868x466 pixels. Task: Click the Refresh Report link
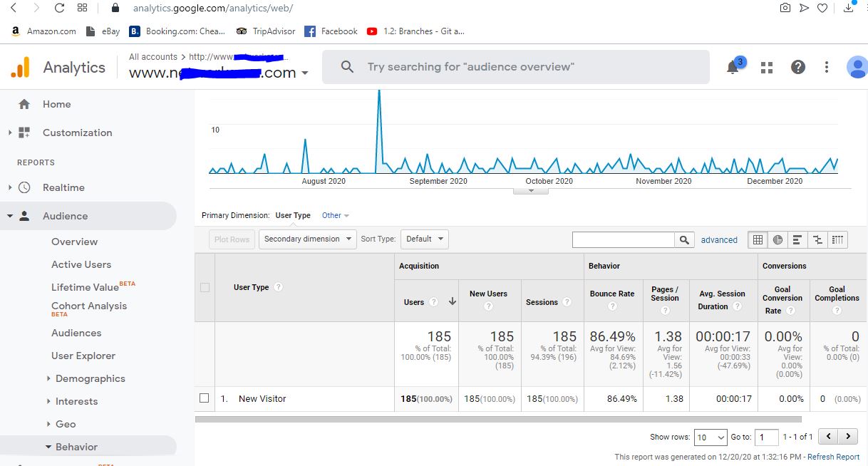point(833,457)
